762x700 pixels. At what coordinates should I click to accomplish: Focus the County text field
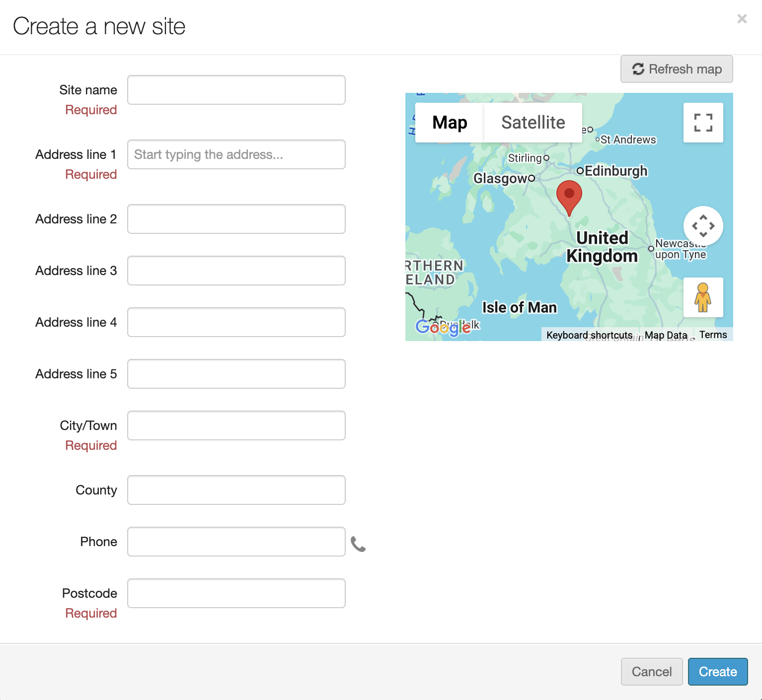point(236,490)
